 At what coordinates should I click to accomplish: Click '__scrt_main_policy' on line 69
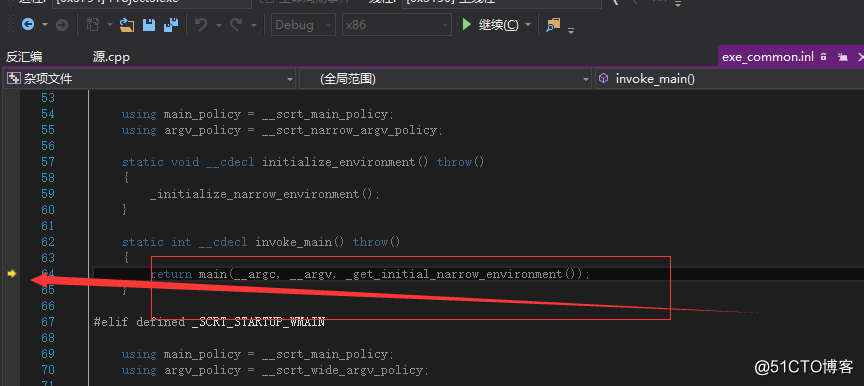tap(325, 354)
